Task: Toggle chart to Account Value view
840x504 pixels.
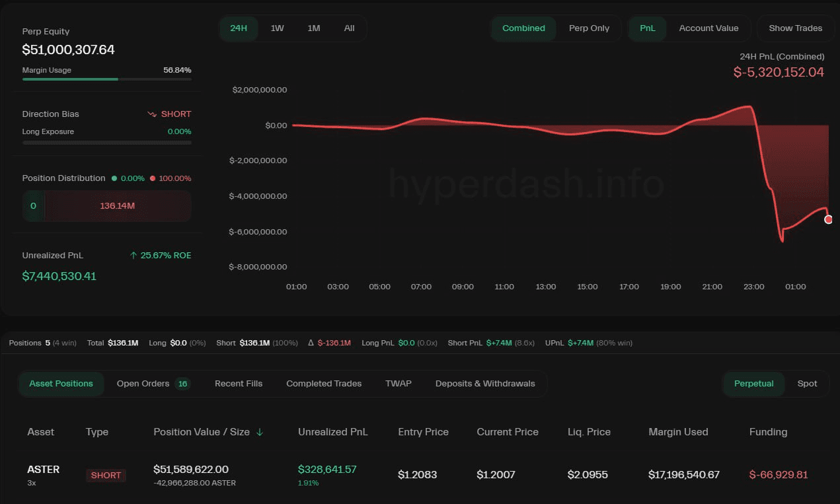Action: pyautogui.click(x=708, y=28)
